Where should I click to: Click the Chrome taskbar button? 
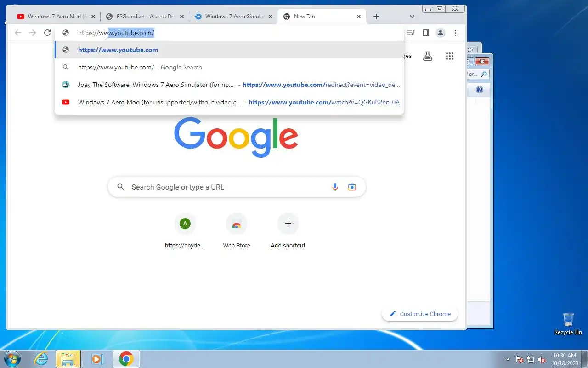coord(126,359)
